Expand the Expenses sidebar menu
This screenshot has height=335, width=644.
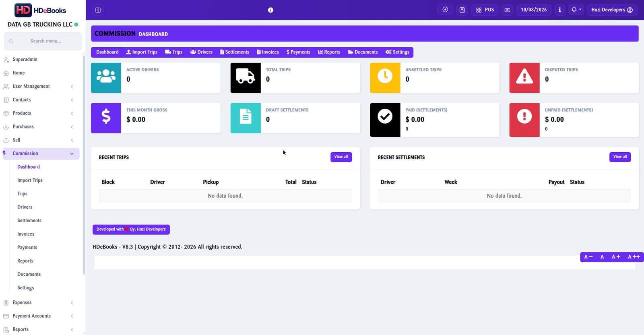click(x=40, y=302)
